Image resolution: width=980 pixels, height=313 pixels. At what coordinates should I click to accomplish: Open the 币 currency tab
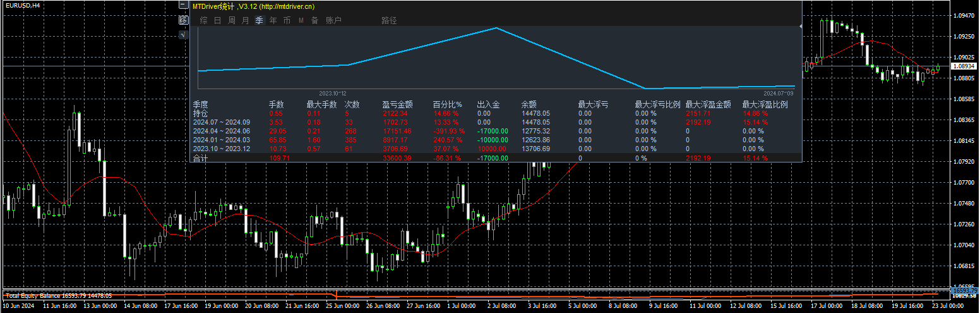(287, 20)
